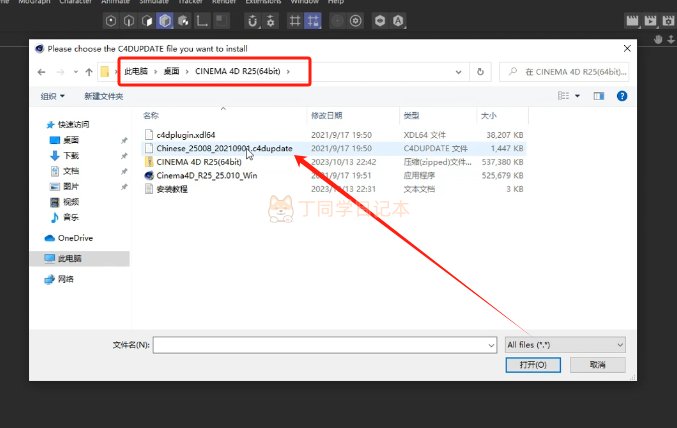Toggle the magnet snap icon

[253, 21]
